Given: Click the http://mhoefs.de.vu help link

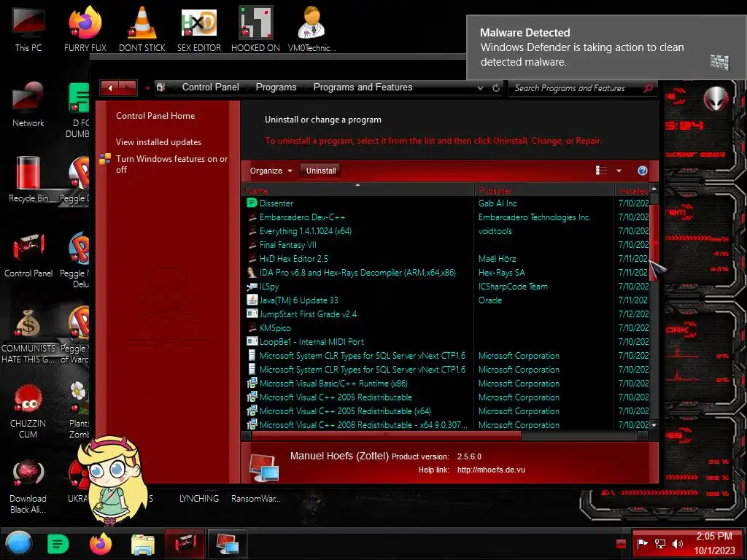Looking at the screenshot, I should tap(491, 470).
